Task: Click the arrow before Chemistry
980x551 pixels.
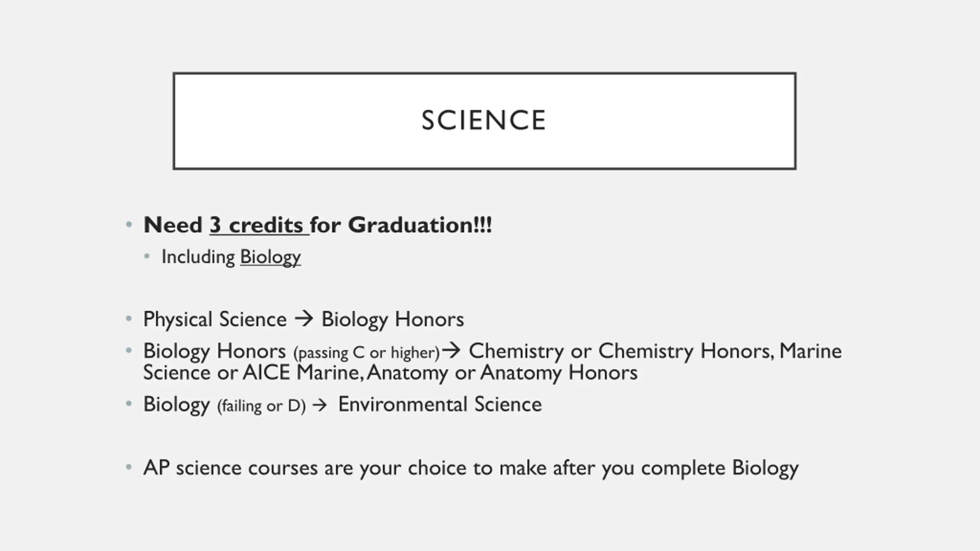Action: click(451, 350)
